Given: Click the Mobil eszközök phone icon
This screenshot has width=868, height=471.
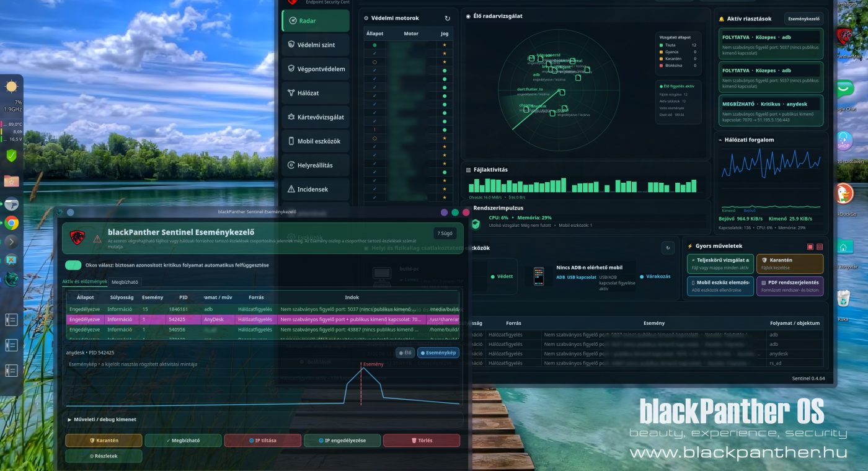Looking at the screenshot, I should point(291,141).
